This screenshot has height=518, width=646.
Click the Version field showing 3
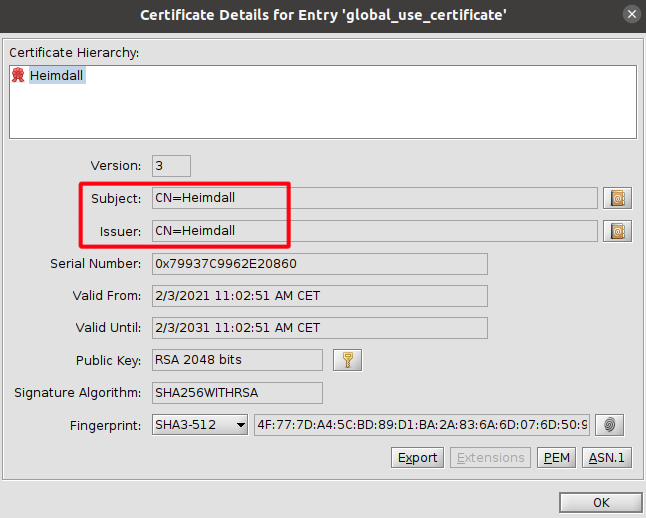(x=171, y=165)
